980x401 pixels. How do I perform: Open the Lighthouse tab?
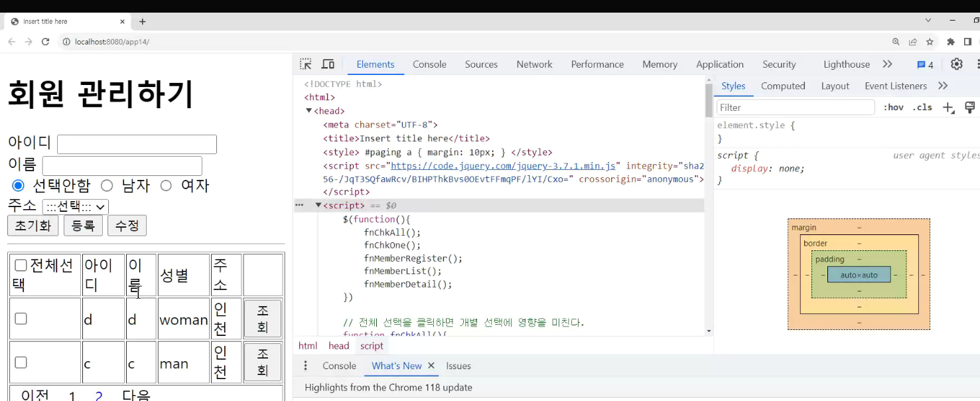[847, 64]
